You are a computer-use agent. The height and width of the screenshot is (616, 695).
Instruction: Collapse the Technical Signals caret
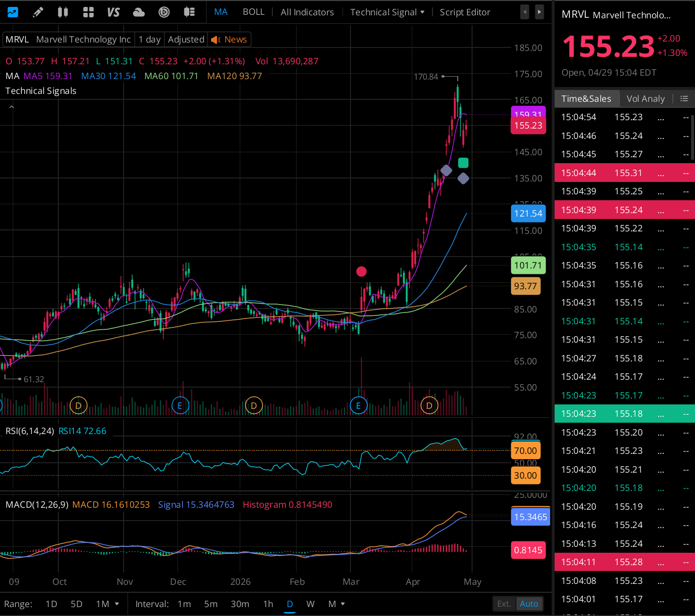tap(11, 106)
